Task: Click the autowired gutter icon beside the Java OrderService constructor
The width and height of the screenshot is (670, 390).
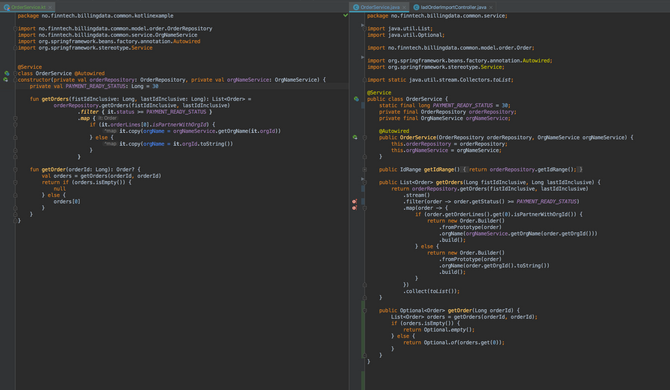Action: [355, 138]
